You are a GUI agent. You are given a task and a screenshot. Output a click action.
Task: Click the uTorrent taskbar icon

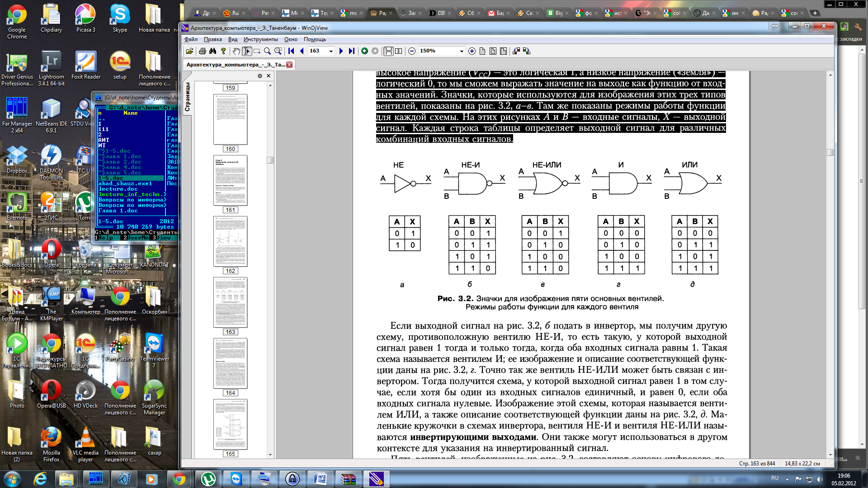point(208,479)
